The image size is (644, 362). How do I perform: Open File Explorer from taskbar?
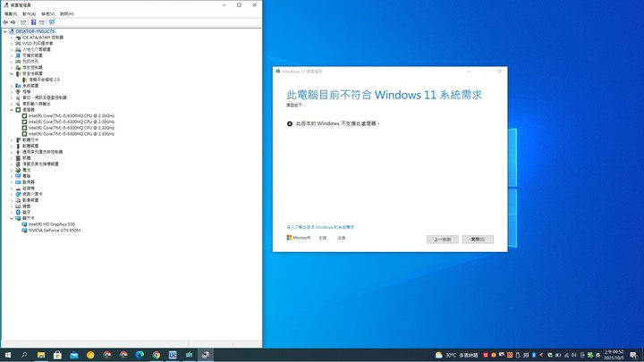click(41, 355)
